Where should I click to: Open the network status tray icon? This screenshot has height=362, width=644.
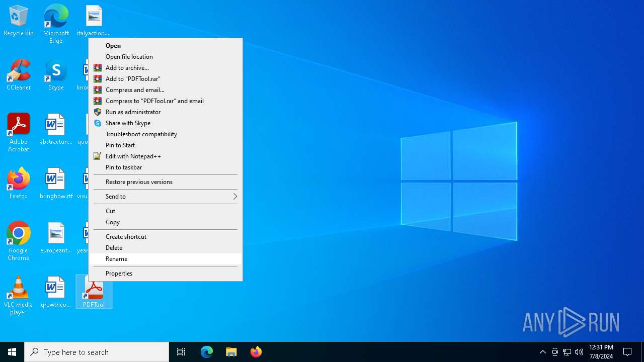(567, 352)
